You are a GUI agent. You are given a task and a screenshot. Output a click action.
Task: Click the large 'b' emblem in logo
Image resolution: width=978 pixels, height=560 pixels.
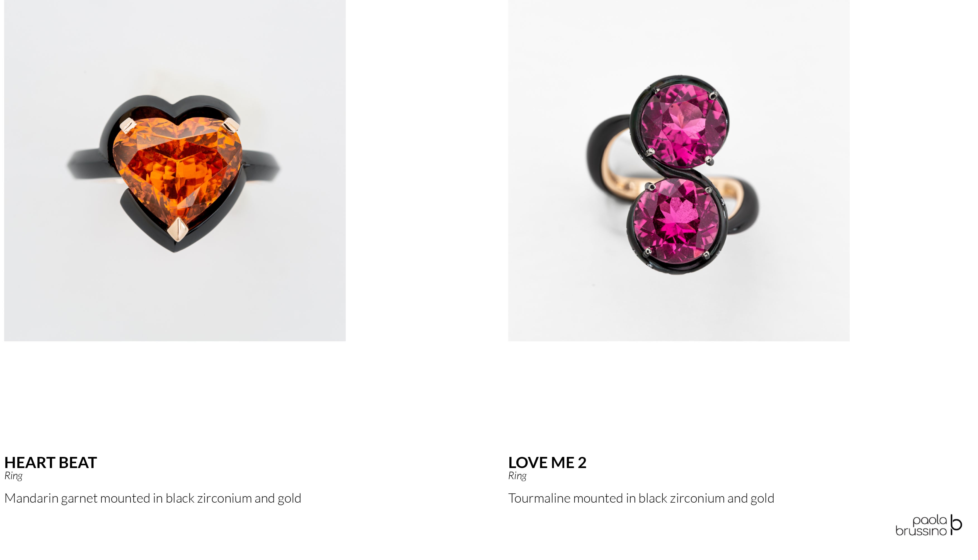[956, 525]
